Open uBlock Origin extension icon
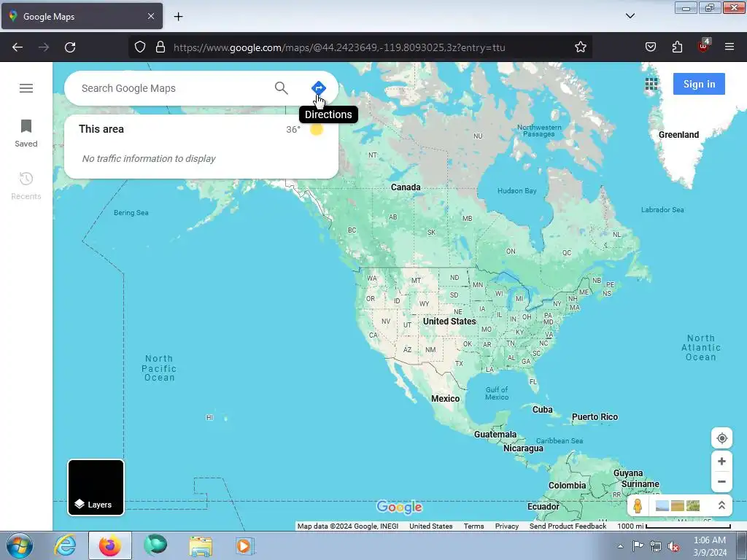The image size is (747, 560). coord(703,46)
